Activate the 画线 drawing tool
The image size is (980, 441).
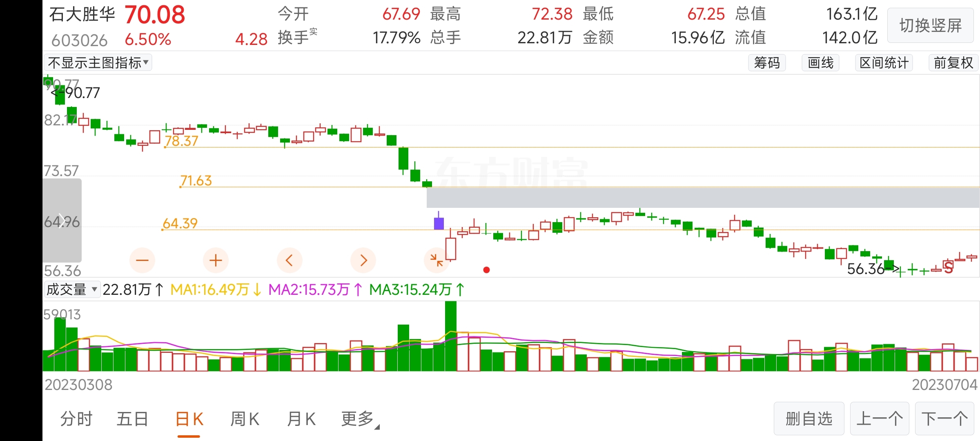pyautogui.click(x=820, y=63)
